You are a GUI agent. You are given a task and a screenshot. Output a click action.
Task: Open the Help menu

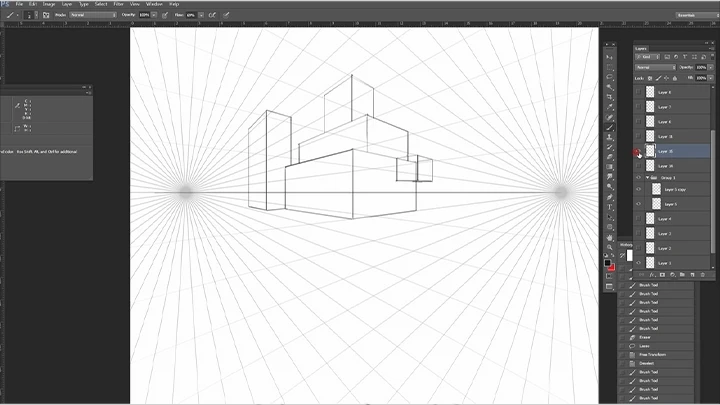(174, 4)
